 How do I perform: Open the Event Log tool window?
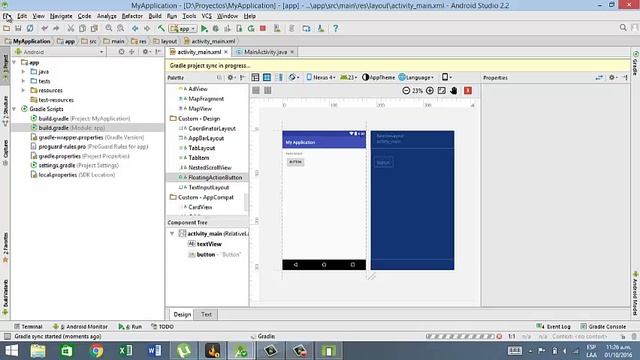click(553, 327)
